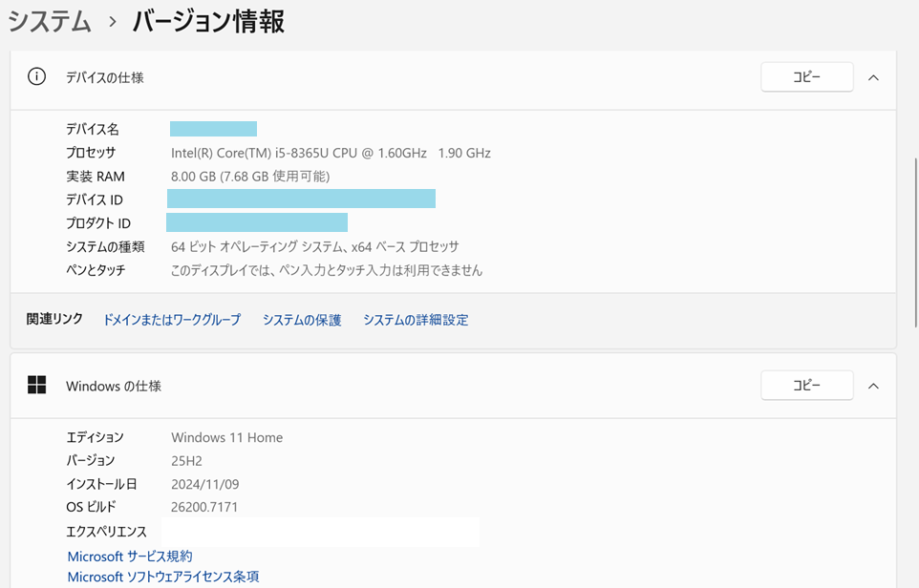The image size is (919, 588).
Task: Click the Windows logo icon beside Windows の仕様
Action: [36, 385]
